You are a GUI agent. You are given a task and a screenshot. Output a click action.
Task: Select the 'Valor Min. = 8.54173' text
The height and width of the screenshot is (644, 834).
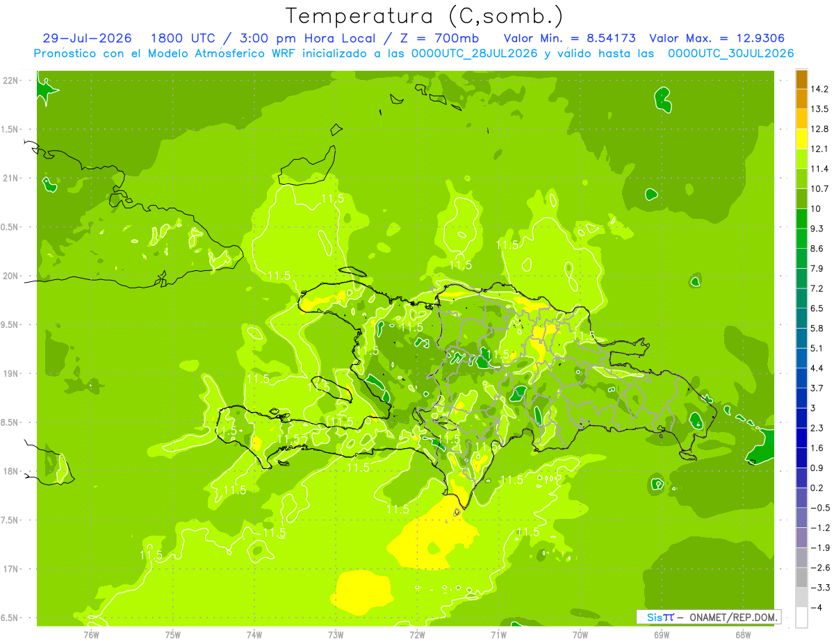click(x=570, y=38)
